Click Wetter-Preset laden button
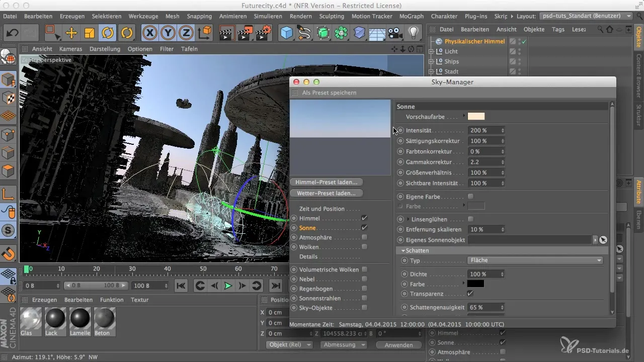Screen dimensions: 644x362 click(x=327, y=193)
